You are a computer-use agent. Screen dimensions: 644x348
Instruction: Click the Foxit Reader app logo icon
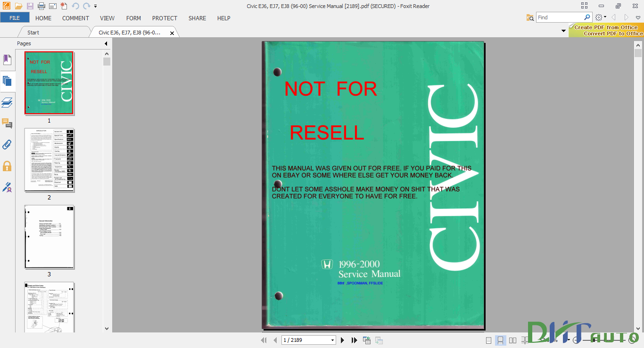(6, 6)
